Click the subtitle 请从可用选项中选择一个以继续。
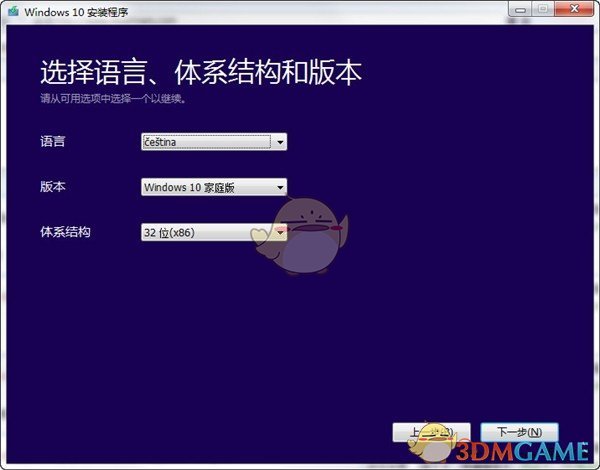Viewport: 600px width, 470px height. (114, 99)
